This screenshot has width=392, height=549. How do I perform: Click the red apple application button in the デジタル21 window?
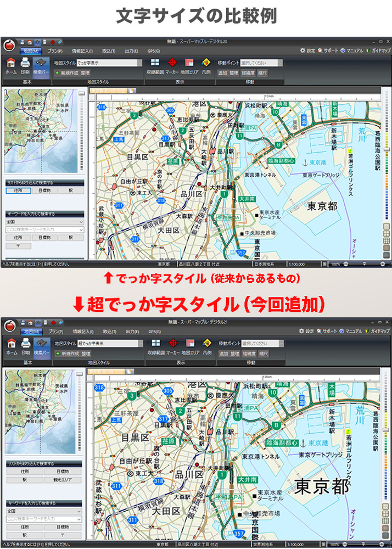(x=10, y=325)
